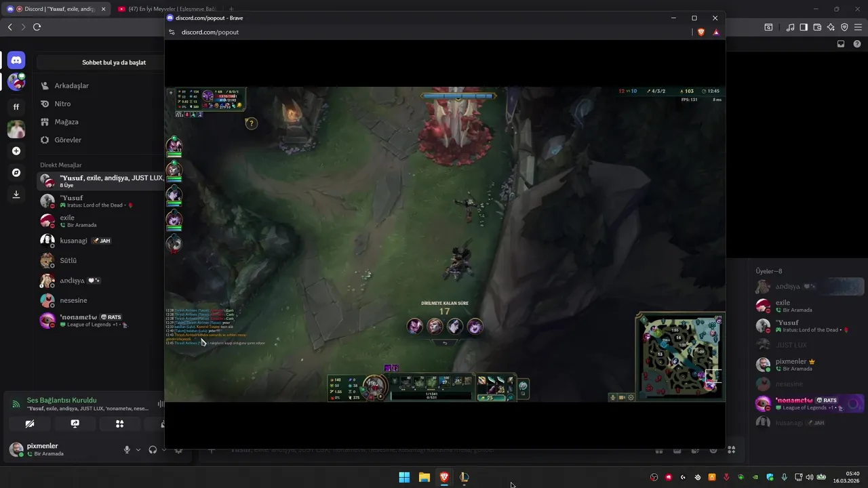The width and height of the screenshot is (868, 488).
Task: Click member exile in members list
Action: tap(809, 306)
